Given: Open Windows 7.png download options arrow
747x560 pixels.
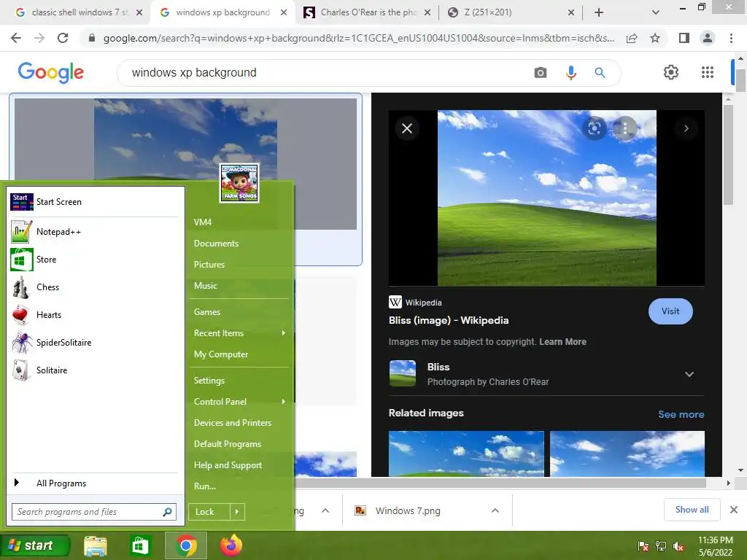Looking at the screenshot, I should [495, 510].
